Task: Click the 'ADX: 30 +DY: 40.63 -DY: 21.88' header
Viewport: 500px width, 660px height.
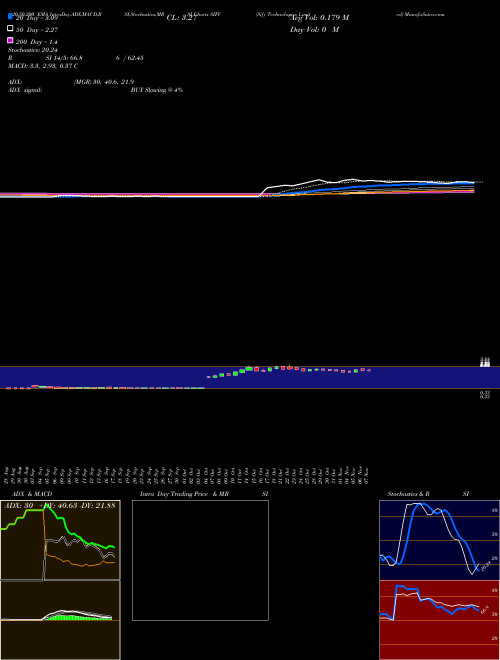Action: [x=59, y=506]
